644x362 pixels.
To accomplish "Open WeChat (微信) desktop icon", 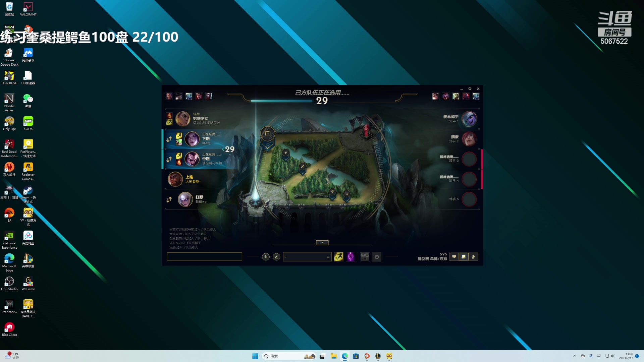I will point(28,101).
